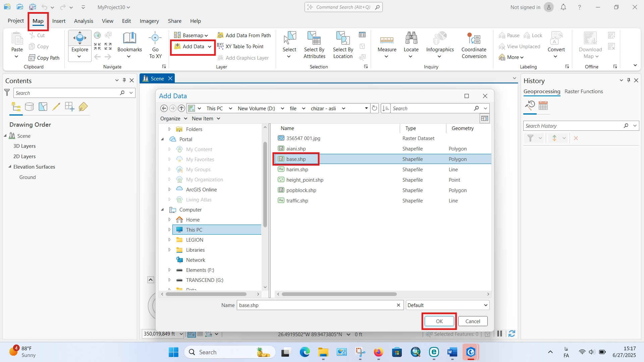Select List By Drawing Order icon
The width and height of the screenshot is (644, 362).
16,107
